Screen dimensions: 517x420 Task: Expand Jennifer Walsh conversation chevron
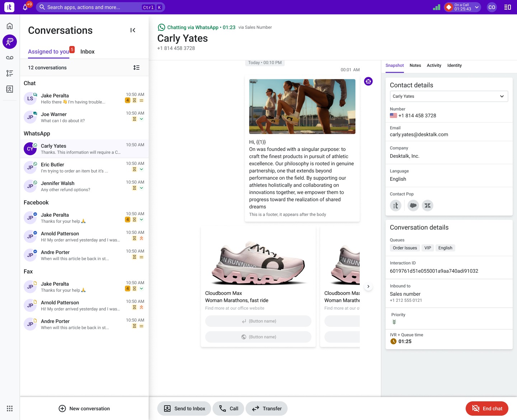click(141, 188)
